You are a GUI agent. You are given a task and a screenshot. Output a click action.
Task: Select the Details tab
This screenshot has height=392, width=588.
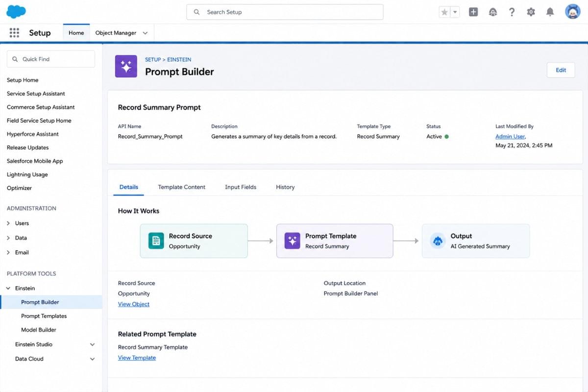click(129, 187)
